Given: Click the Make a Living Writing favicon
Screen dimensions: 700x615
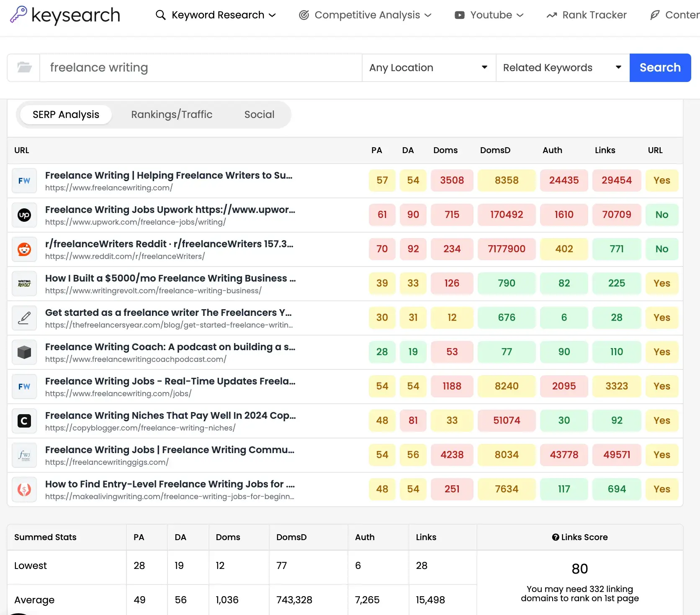Looking at the screenshot, I should (x=24, y=489).
